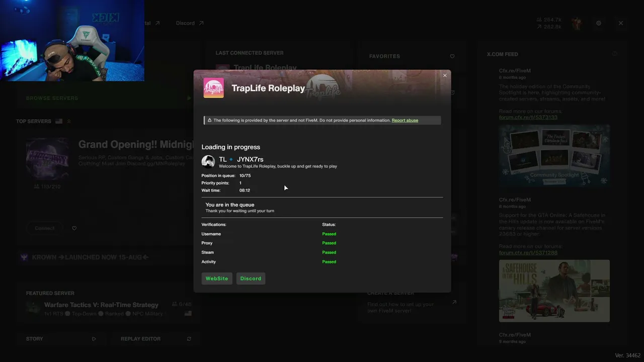The image size is (644, 362).
Task: Open Discord link in launcher top bar
Action: [190, 23]
